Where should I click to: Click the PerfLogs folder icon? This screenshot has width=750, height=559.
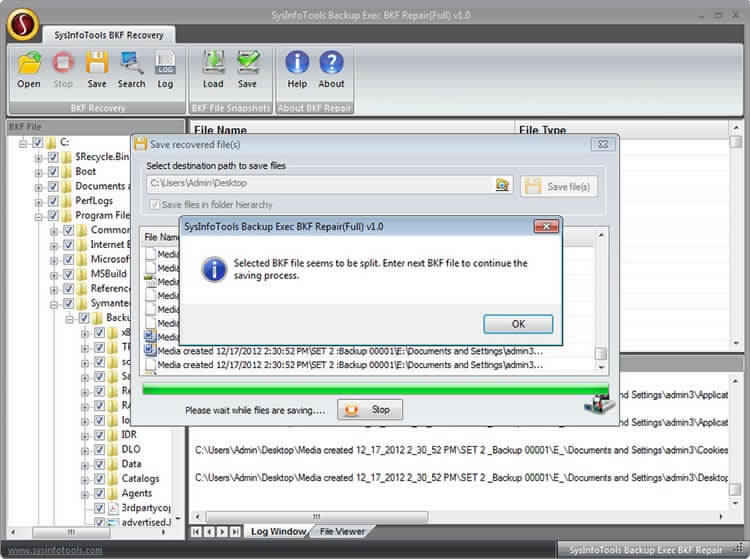67,201
